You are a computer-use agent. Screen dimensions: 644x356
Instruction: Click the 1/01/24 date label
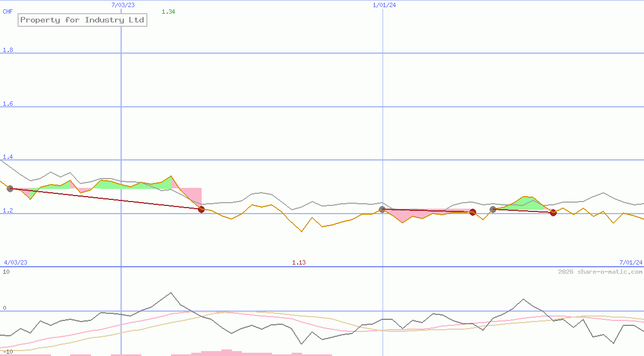pos(384,5)
